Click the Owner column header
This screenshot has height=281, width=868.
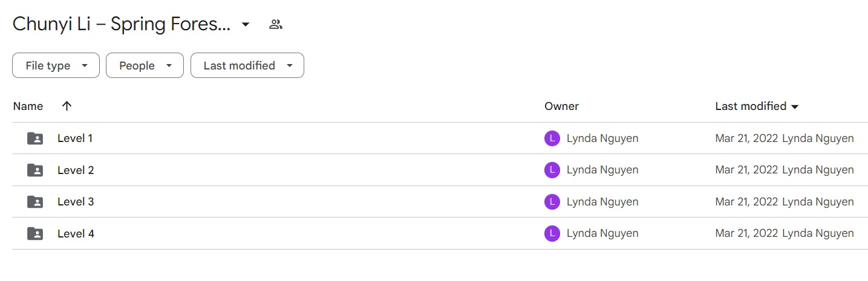pos(561,106)
